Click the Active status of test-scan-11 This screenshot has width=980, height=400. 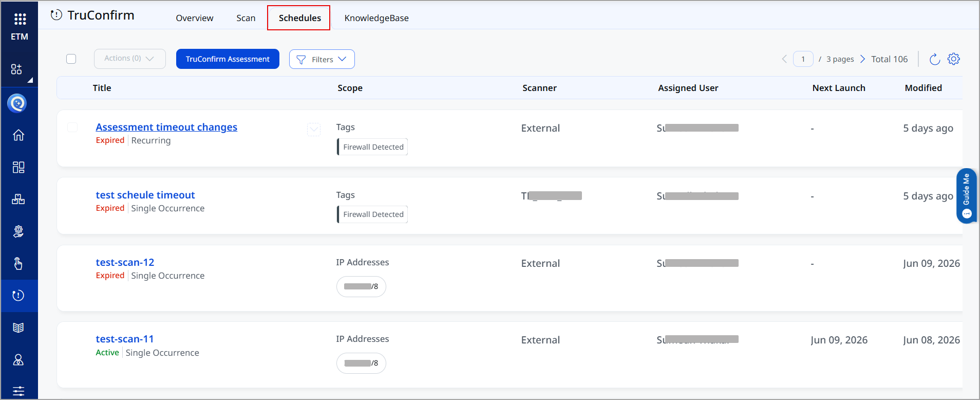point(107,352)
